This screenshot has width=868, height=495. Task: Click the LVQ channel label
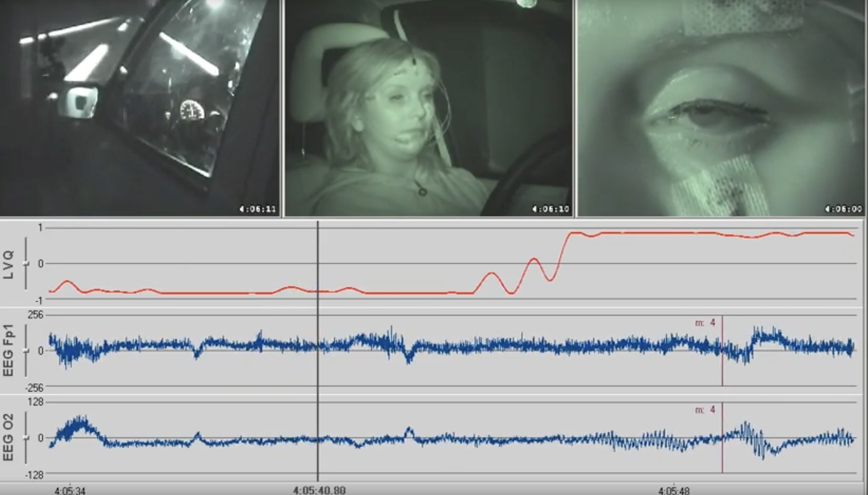click(x=8, y=264)
